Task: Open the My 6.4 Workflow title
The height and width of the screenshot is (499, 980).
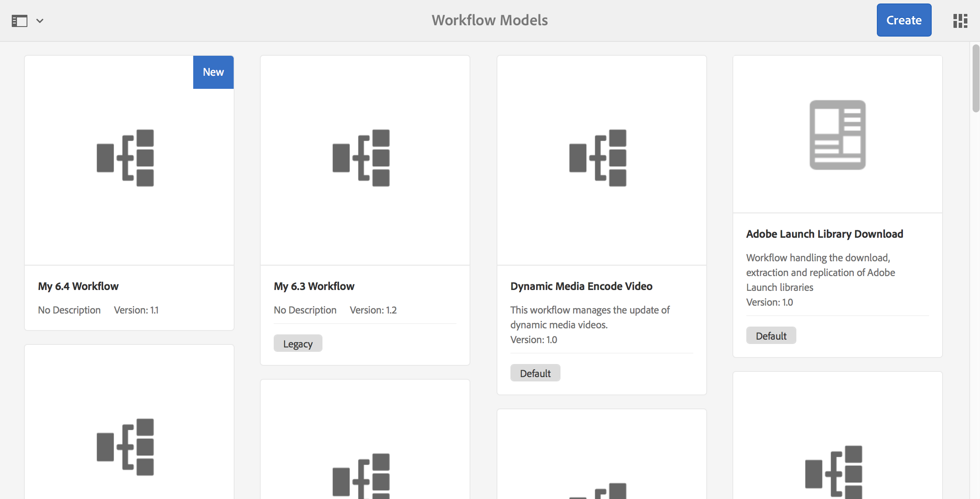Action: coord(78,286)
